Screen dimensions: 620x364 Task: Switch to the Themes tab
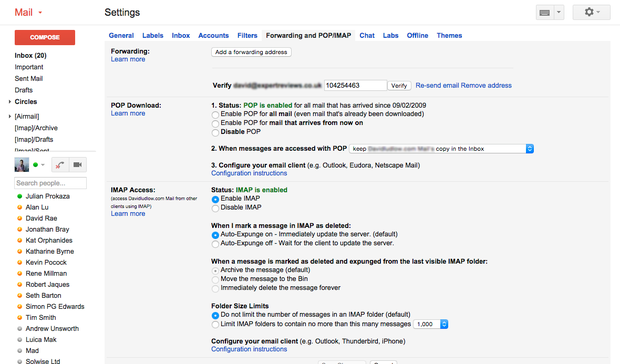(x=449, y=36)
